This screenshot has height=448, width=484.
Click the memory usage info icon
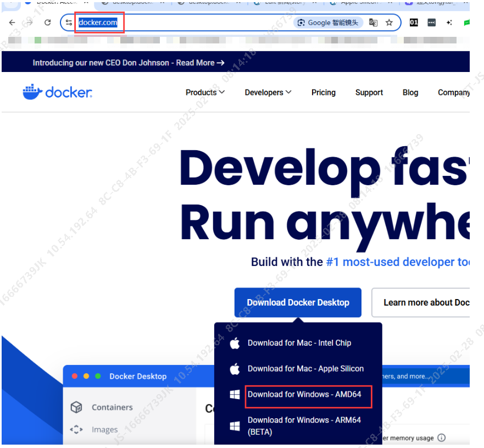[x=442, y=438]
